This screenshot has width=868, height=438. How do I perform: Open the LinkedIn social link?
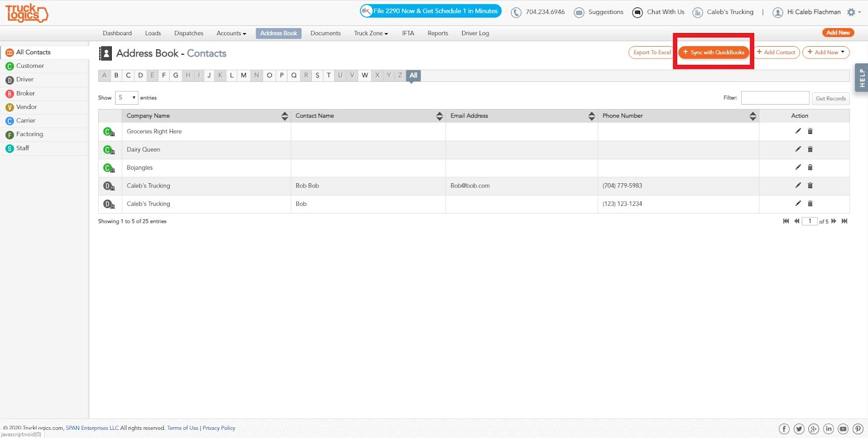[x=828, y=429]
